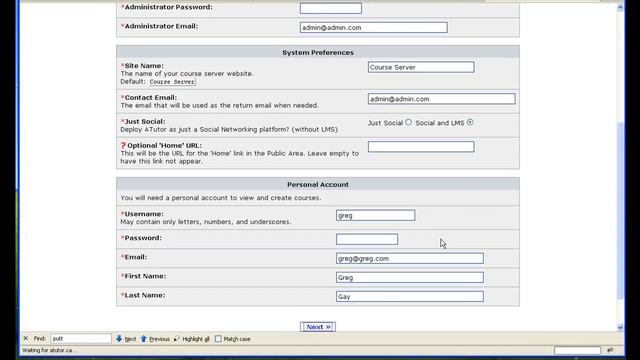Click the red question mark by Home URL

pos(123,145)
